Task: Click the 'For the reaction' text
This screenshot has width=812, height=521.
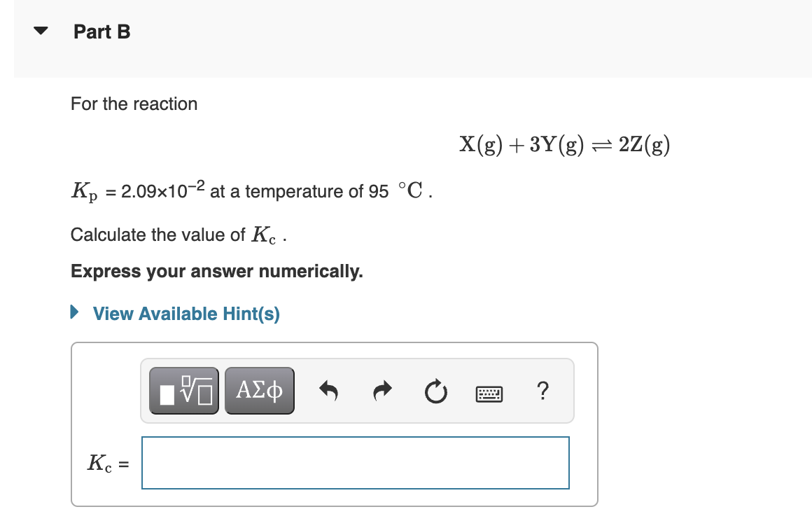Action: pyautogui.click(x=134, y=104)
